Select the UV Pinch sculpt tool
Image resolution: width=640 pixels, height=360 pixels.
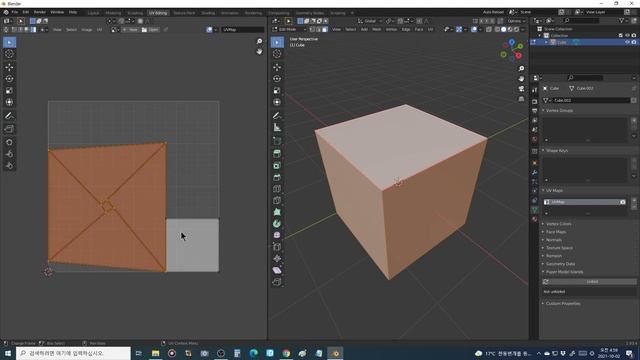click(9, 166)
